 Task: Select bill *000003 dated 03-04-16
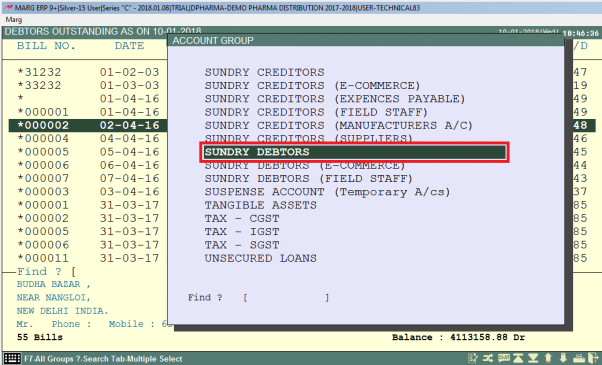tap(88, 192)
